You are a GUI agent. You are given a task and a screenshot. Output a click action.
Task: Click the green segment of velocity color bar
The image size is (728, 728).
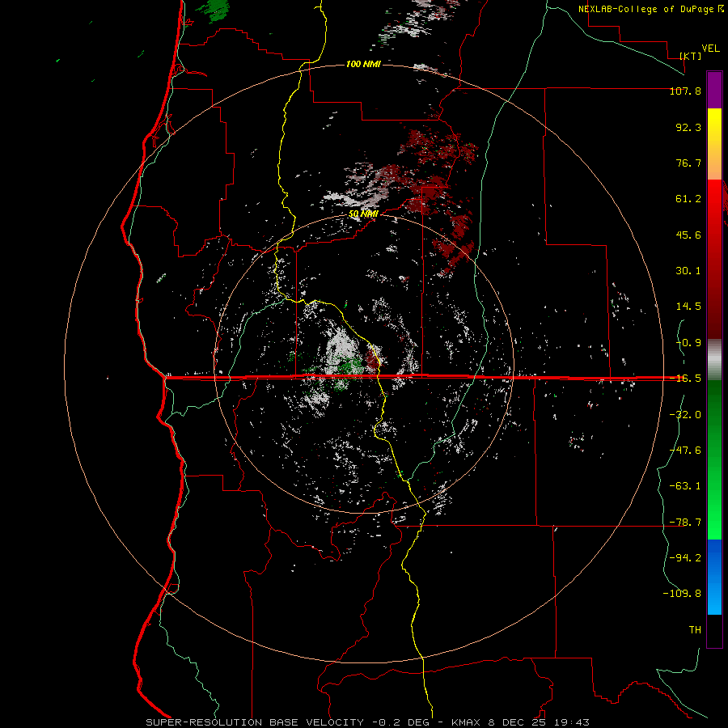pos(714,459)
